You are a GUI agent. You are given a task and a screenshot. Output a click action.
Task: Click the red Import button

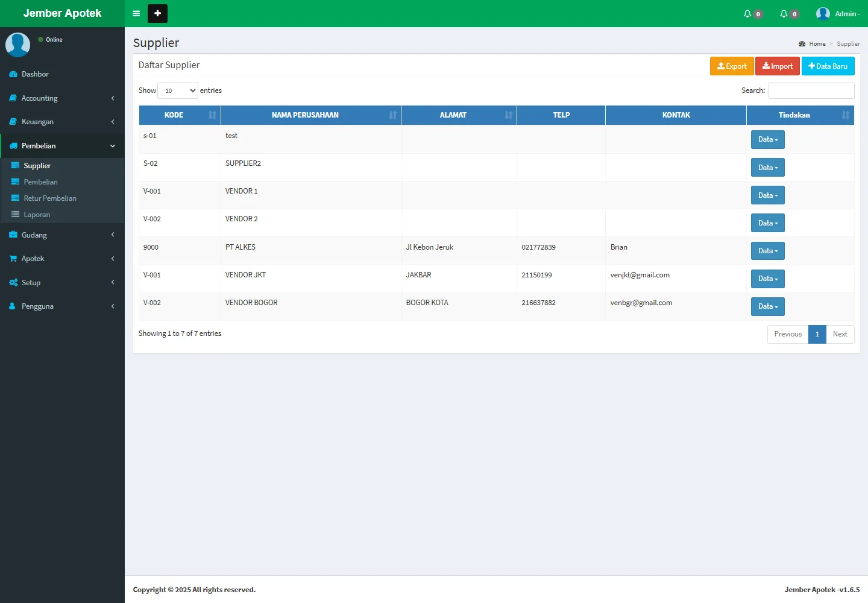[777, 66]
